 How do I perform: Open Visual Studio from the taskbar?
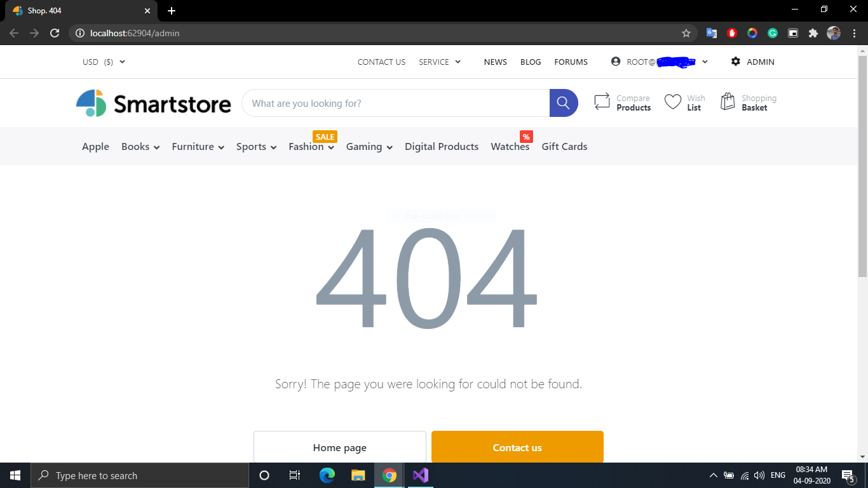(420, 475)
